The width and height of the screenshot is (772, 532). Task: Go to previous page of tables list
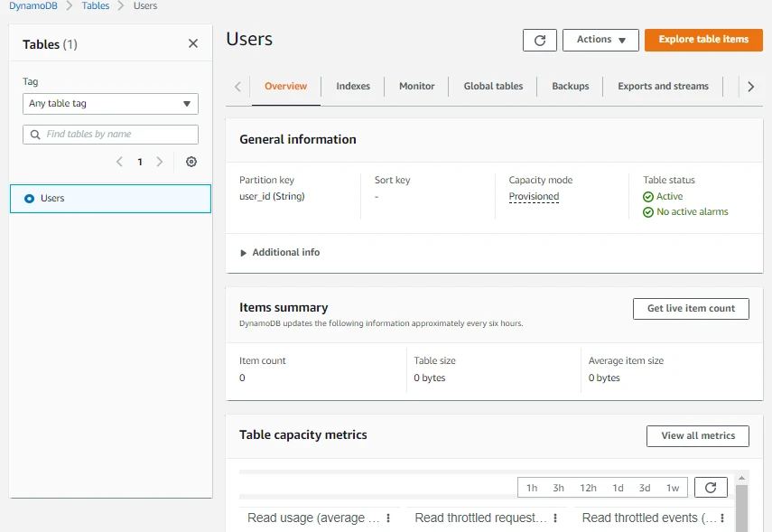[119, 162]
